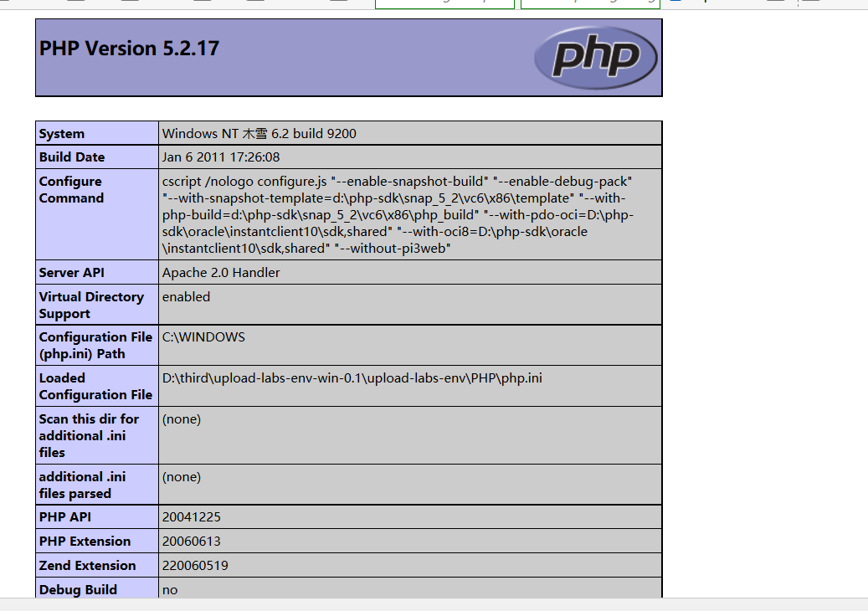868x611 pixels.
Task: Select the Server API label
Action: (71, 272)
